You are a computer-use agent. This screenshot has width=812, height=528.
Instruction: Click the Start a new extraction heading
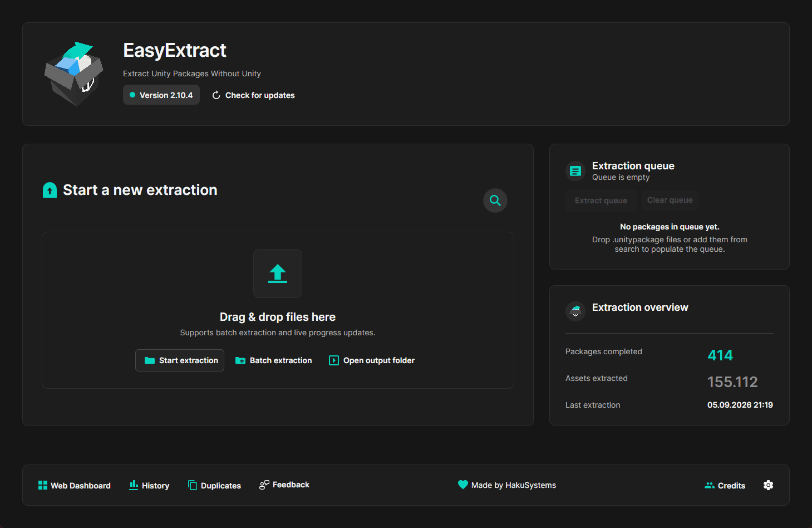pos(140,190)
